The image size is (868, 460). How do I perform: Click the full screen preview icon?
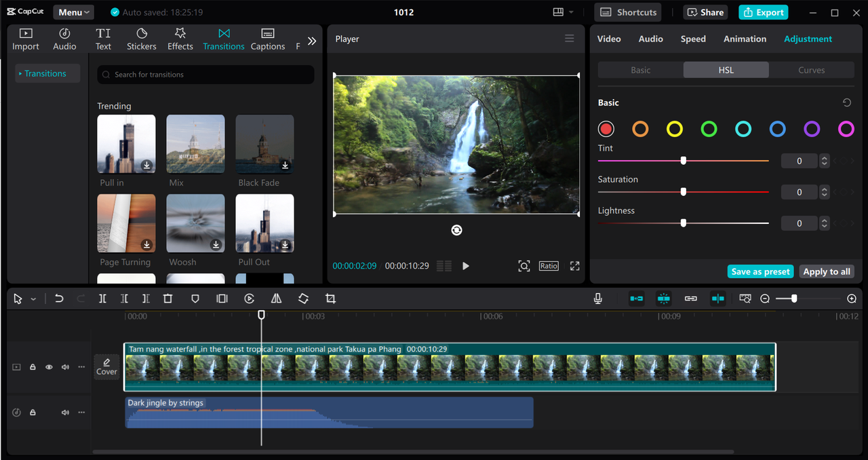click(x=574, y=266)
